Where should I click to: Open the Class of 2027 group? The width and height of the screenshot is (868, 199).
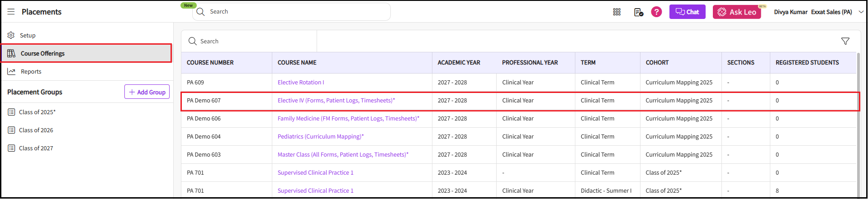(x=36, y=148)
